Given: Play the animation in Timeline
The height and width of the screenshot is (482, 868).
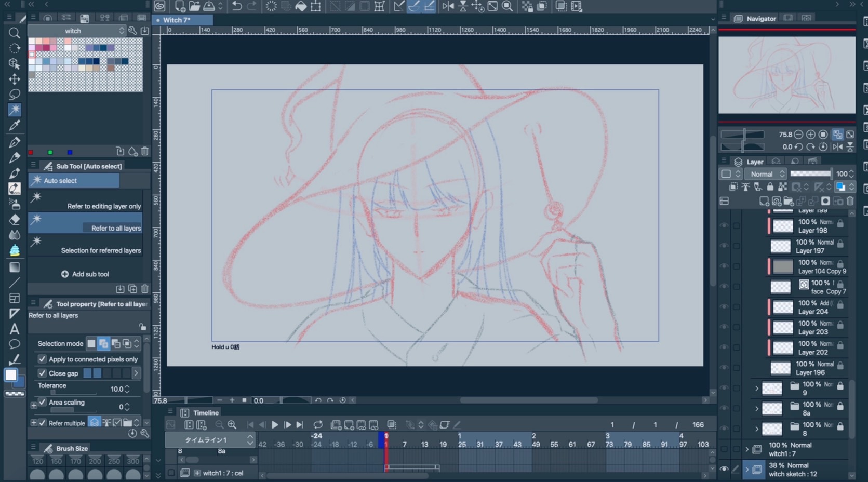Looking at the screenshot, I should click(275, 425).
